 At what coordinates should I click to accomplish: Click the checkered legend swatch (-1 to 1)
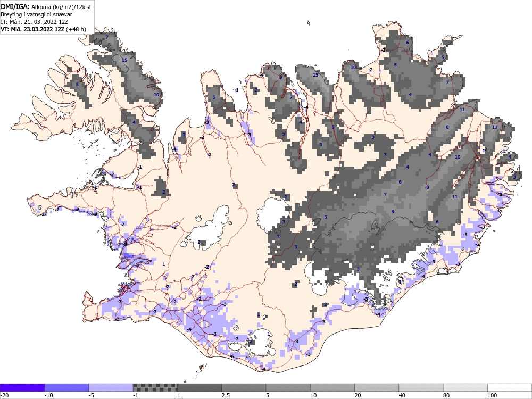(155, 387)
